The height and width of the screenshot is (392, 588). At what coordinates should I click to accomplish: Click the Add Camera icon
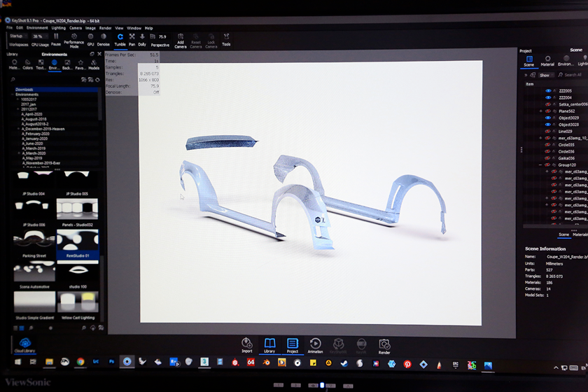click(x=181, y=38)
